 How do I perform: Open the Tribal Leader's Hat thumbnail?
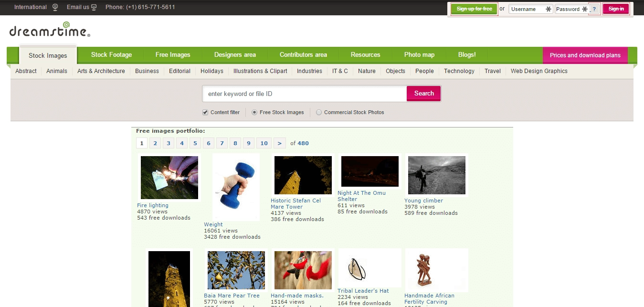coord(370,268)
